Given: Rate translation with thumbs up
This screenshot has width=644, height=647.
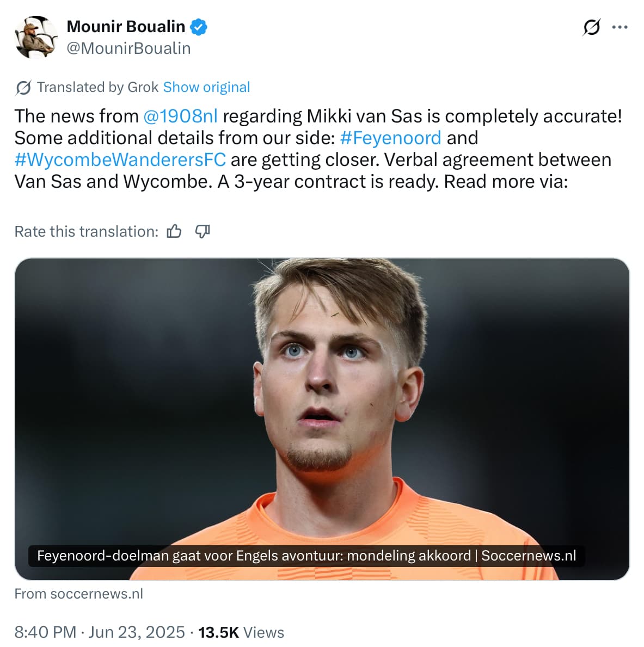Looking at the screenshot, I should (x=174, y=232).
